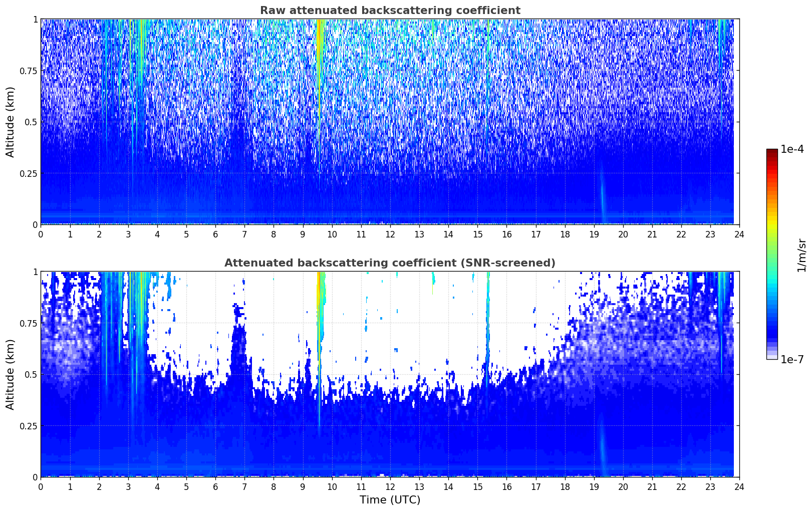The width and height of the screenshot is (812, 511).
Task: Click the '24' tick under the bottom plot
Action: [x=739, y=486]
